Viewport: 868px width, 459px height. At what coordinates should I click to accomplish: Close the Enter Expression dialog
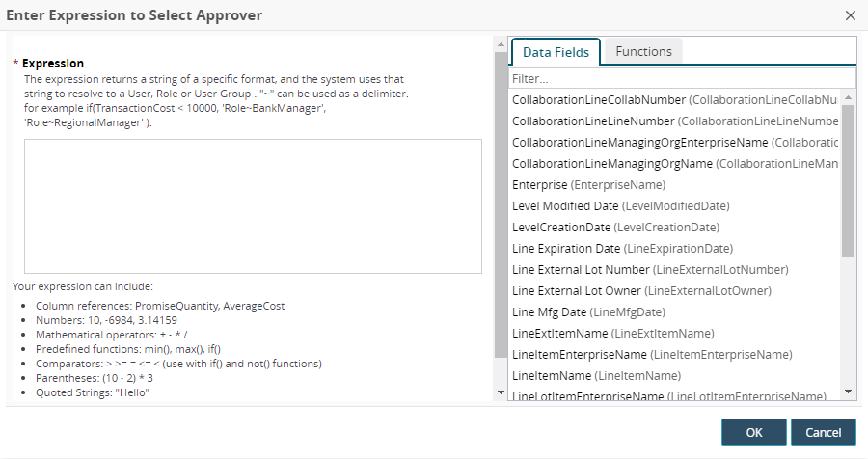pos(850,15)
